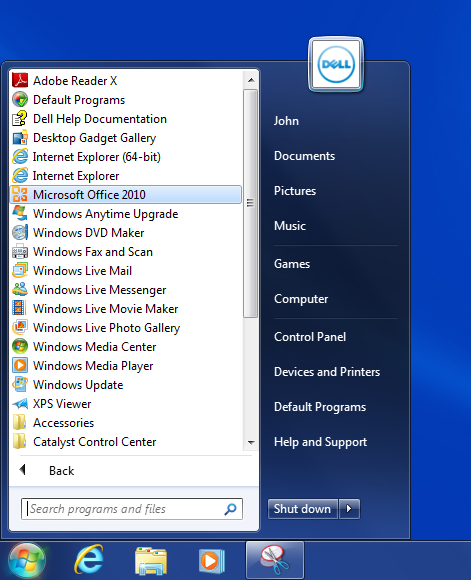Click the Shut down button
The height and width of the screenshot is (580, 471).
point(302,509)
